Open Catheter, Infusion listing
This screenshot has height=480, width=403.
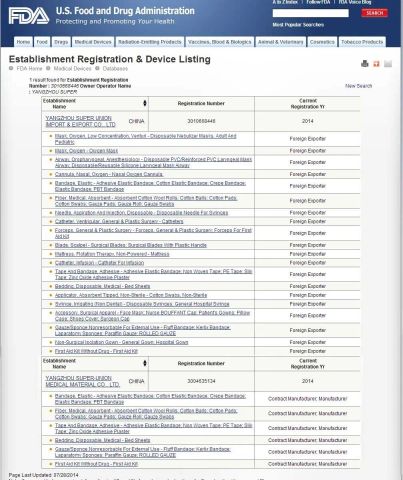point(99,263)
